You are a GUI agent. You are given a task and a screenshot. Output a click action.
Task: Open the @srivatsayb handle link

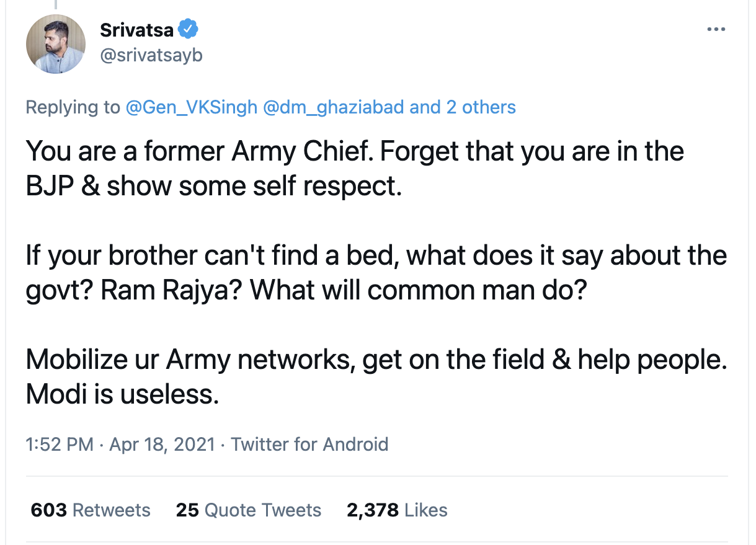click(151, 56)
